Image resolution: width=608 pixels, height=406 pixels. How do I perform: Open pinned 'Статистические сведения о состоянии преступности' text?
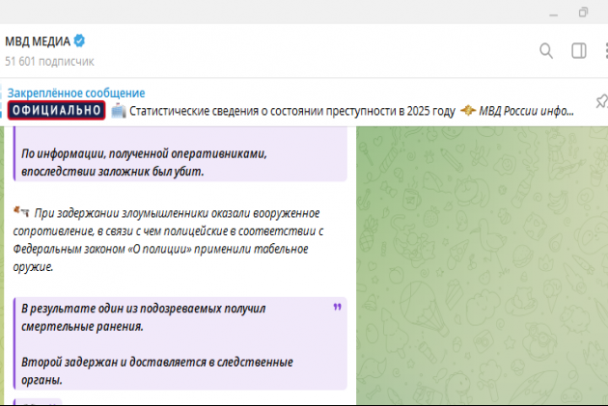pyautogui.click(x=292, y=110)
